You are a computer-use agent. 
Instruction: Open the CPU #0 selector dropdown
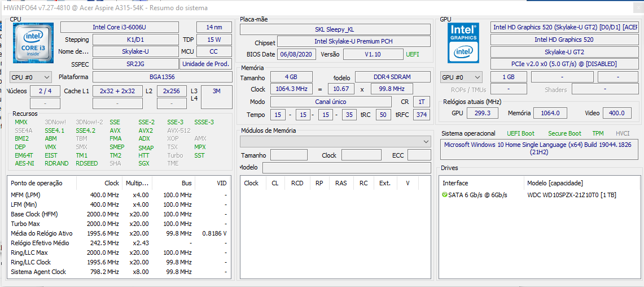click(x=30, y=77)
